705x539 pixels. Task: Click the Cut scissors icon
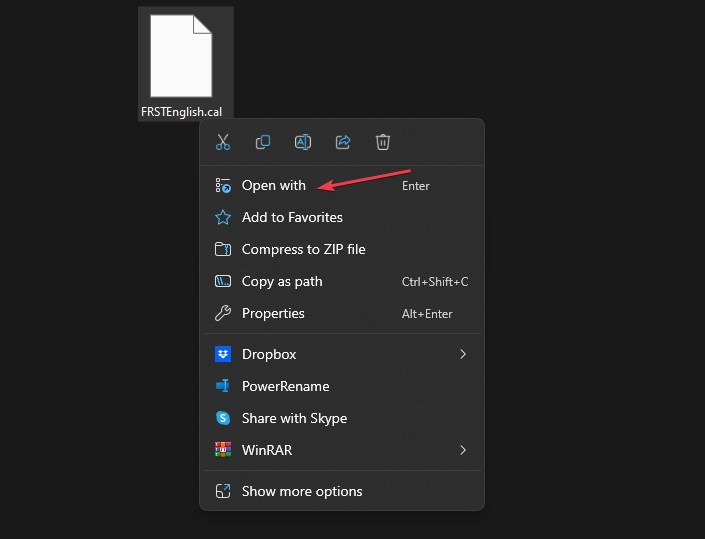[x=223, y=142]
